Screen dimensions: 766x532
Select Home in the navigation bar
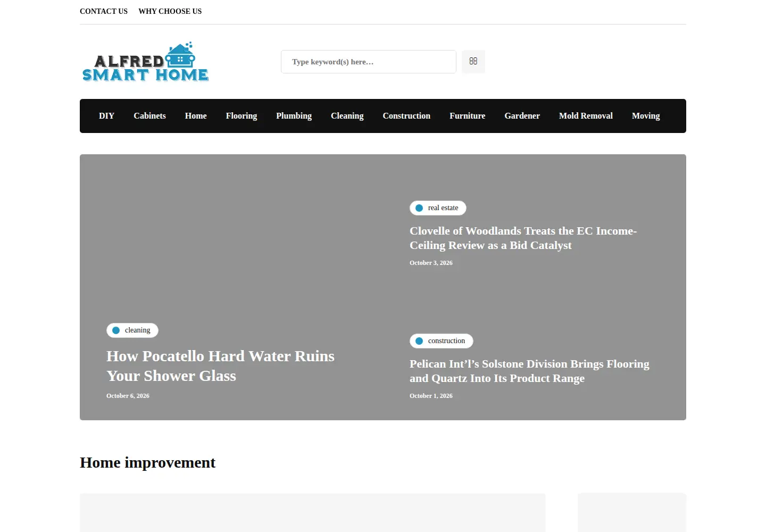tap(196, 116)
